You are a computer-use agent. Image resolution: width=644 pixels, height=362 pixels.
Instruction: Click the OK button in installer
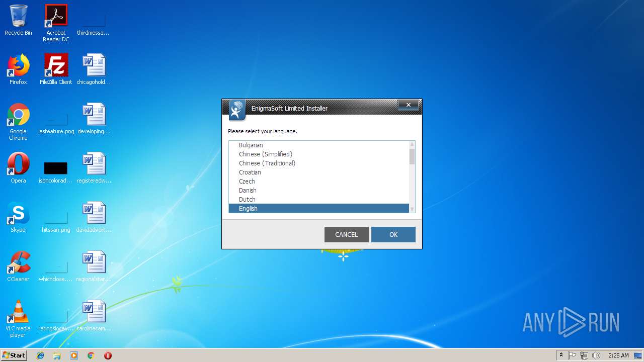[393, 234]
